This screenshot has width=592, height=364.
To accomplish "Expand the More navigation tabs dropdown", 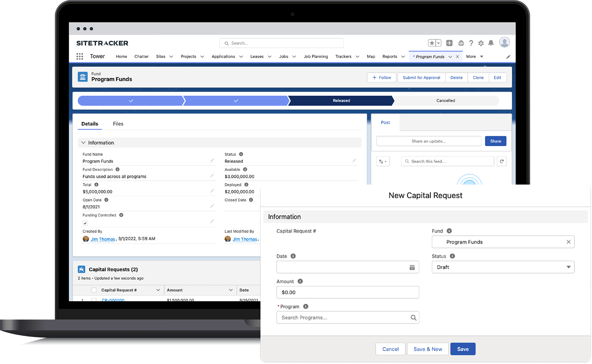I will (474, 56).
